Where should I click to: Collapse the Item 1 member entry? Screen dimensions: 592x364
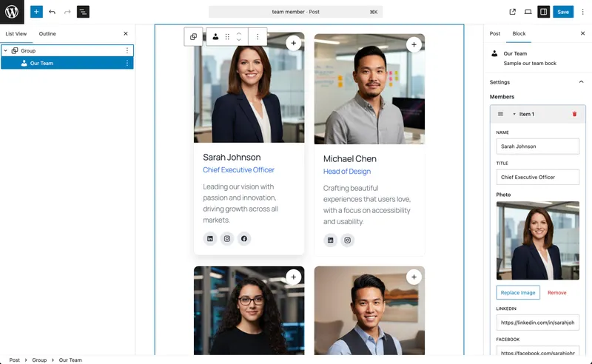514,114
